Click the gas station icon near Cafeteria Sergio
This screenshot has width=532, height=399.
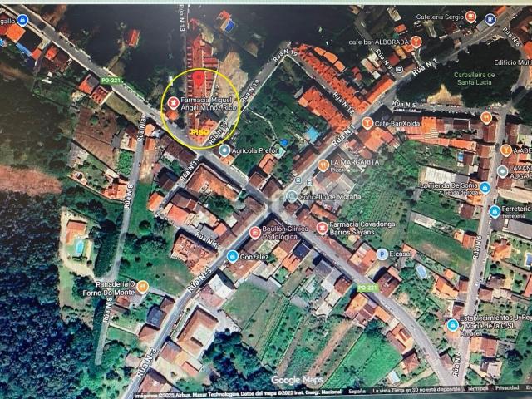click(x=490, y=19)
